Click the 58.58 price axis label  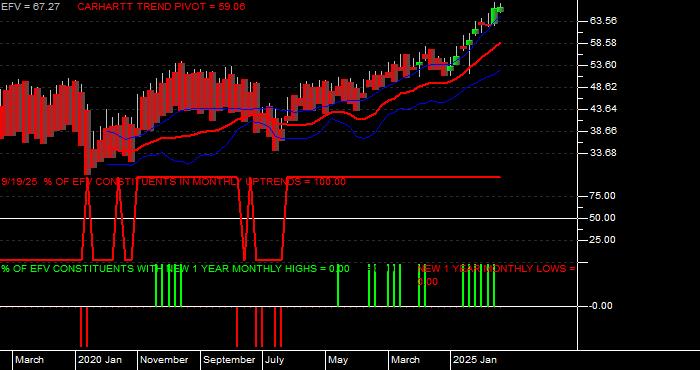(x=604, y=43)
